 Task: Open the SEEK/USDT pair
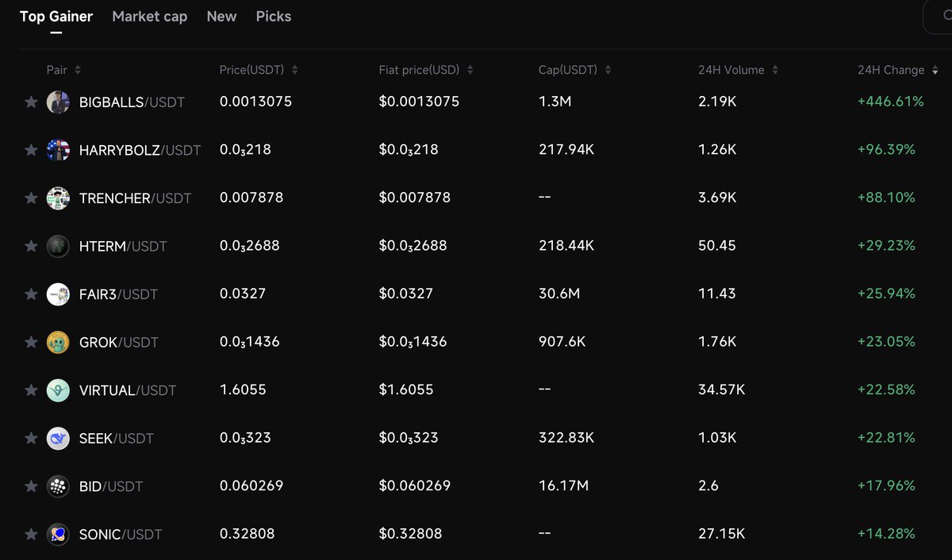pyautogui.click(x=117, y=438)
